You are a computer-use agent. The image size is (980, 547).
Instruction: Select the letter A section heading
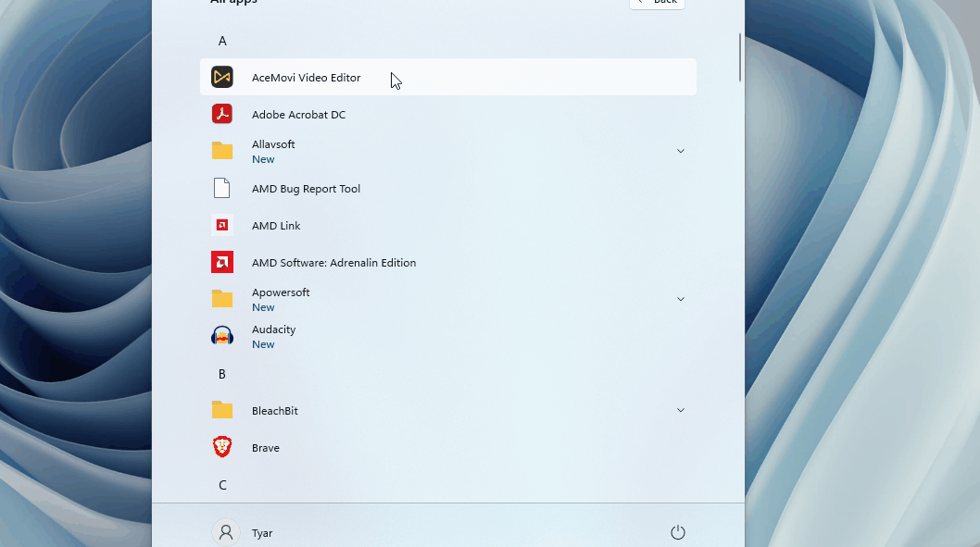(221, 41)
